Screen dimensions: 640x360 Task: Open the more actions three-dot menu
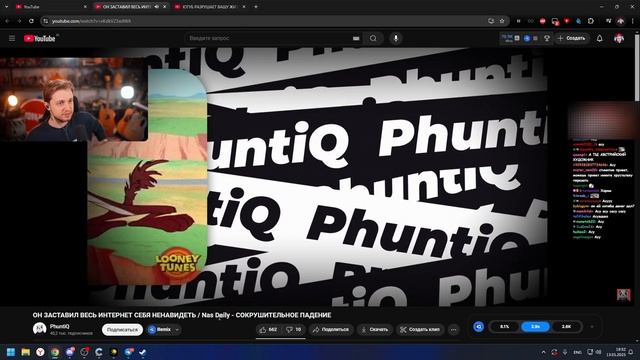coord(453,329)
